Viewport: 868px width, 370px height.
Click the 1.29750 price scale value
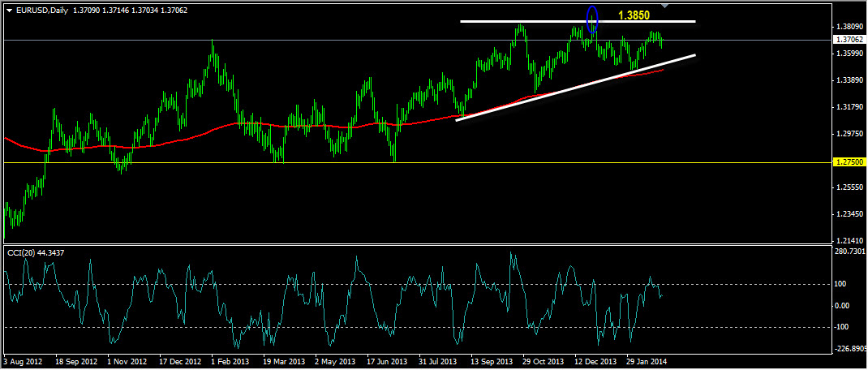pyautogui.click(x=849, y=134)
